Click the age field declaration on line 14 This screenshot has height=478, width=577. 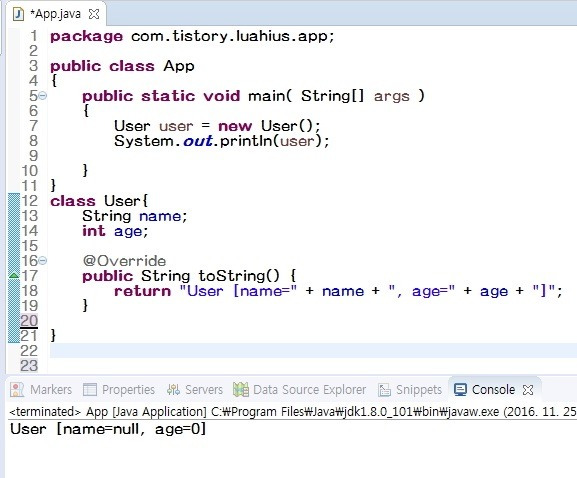point(128,232)
